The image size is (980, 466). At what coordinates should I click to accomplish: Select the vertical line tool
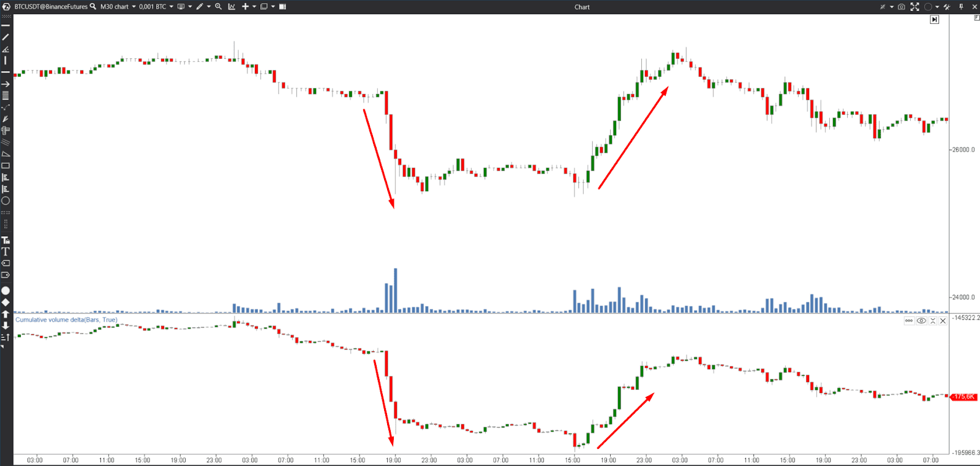click(x=6, y=60)
